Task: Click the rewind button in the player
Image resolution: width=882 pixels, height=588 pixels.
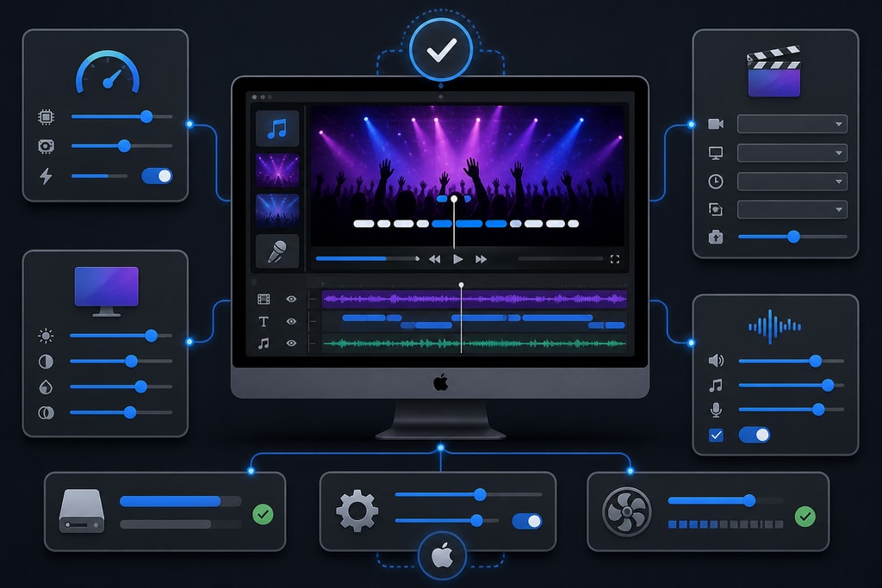Action: click(434, 259)
